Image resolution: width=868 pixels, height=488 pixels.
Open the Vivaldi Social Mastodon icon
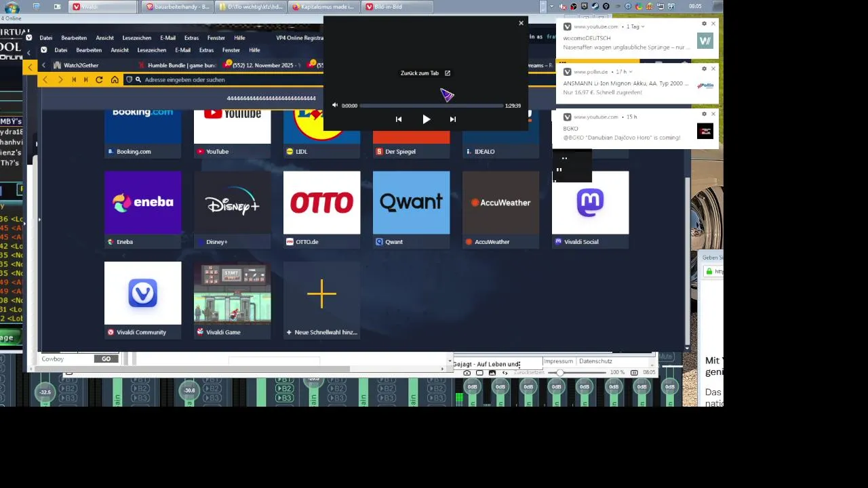[590, 202]
